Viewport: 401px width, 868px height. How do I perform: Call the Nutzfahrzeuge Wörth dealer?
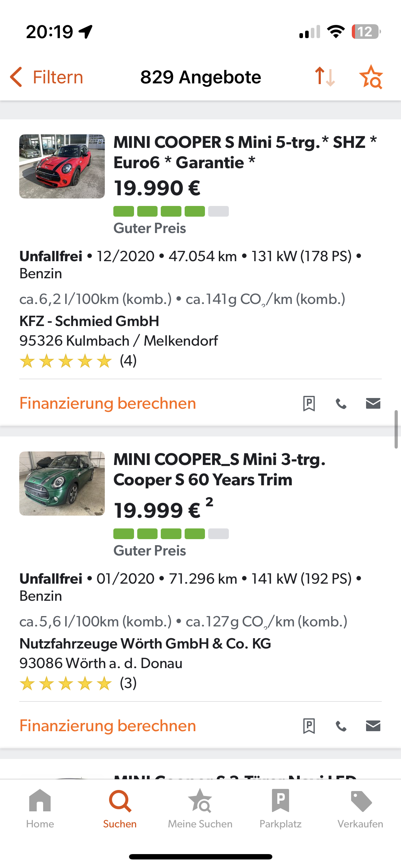[x=341, y=726]
